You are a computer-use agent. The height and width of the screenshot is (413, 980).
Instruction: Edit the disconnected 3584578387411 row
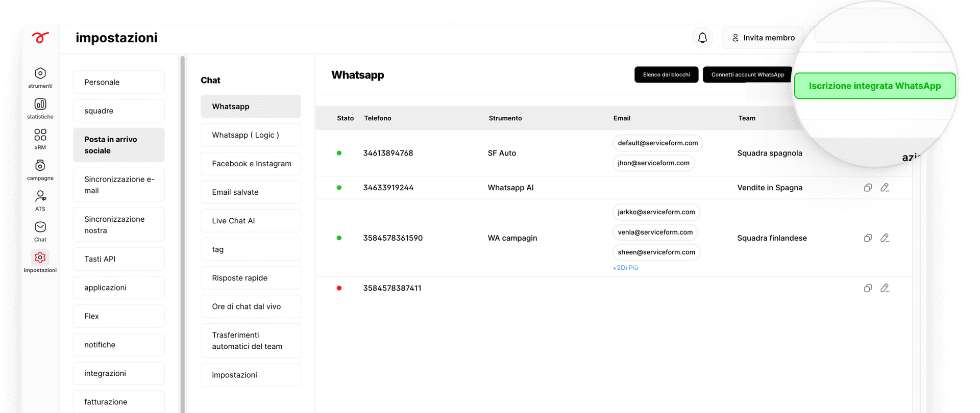coord(885,288)
